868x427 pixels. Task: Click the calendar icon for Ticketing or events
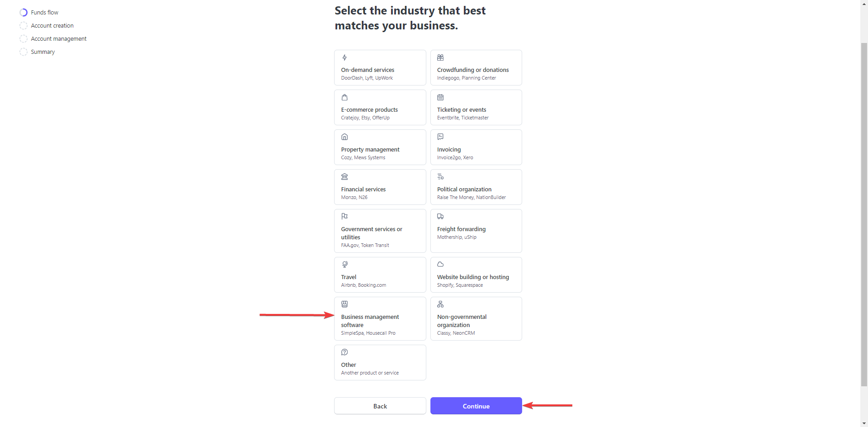point(440,97)
